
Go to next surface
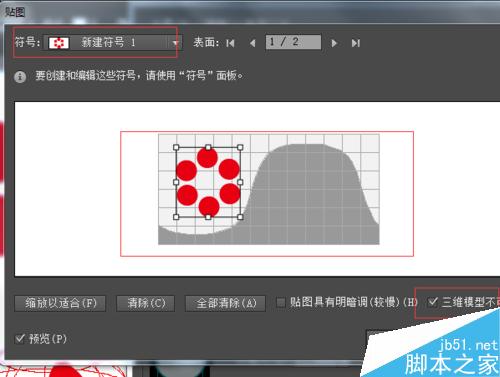point(334,43)
